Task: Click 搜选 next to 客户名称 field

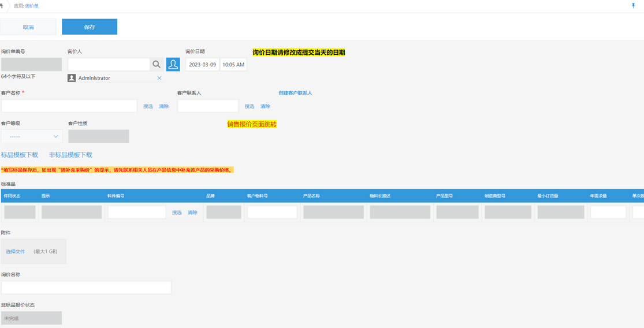Action: pyautogui.click(x=148, y=106)
